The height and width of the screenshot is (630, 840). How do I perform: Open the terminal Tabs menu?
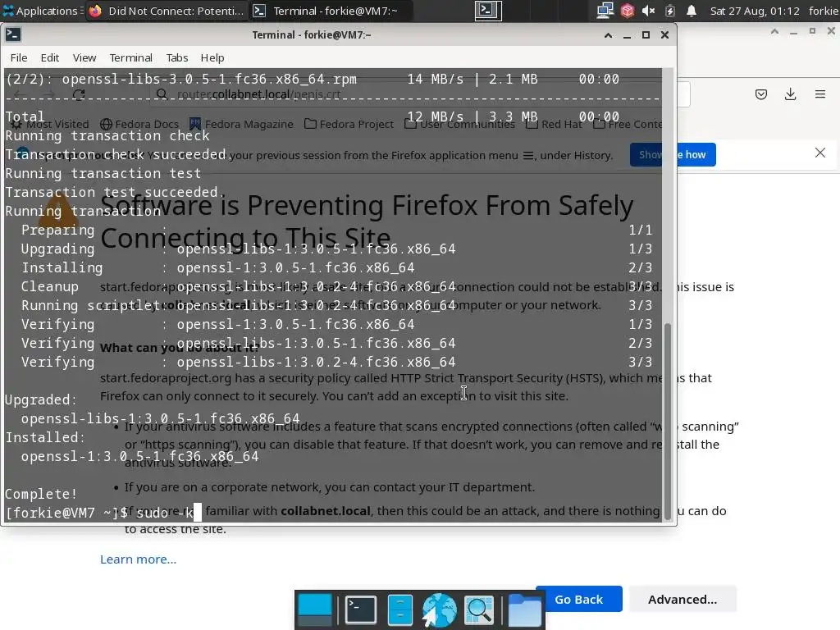click(177, 58)
